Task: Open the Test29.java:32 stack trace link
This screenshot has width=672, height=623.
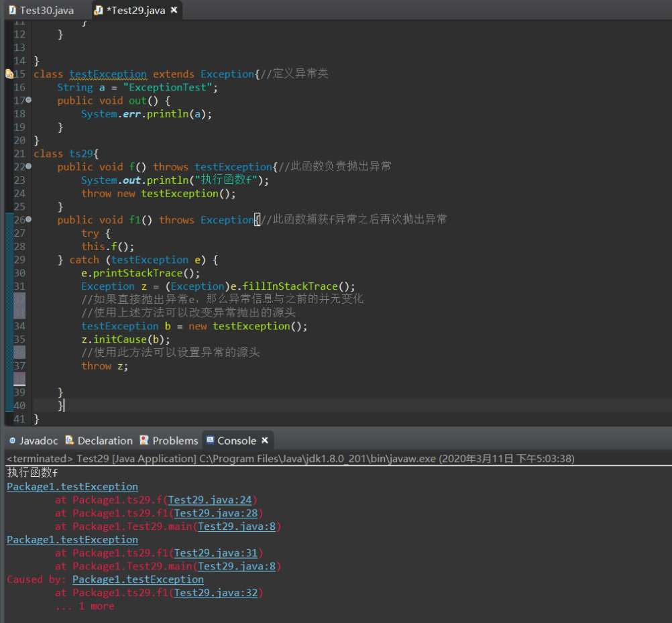Action: click(x=216, y=593)
